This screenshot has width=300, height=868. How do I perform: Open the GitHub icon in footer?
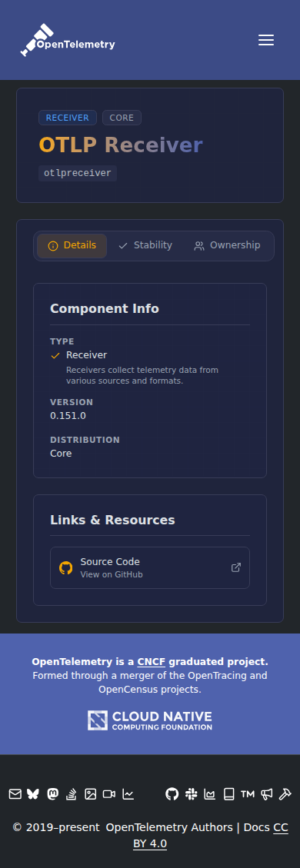pyautogui.click(x=172, y=794)
